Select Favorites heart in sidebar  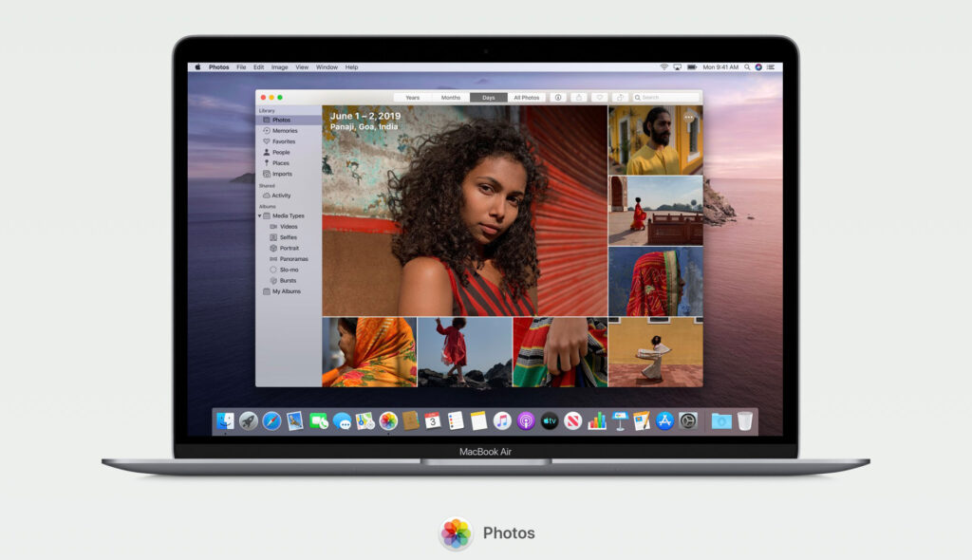click(267, 141)
